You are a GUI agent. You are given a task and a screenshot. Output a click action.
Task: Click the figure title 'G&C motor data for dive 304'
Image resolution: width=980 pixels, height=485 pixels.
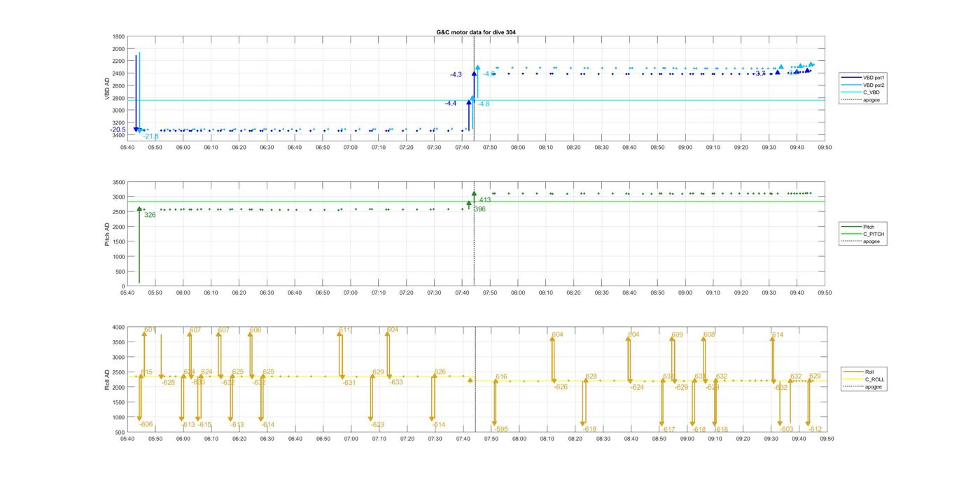[x=476, y=32]
